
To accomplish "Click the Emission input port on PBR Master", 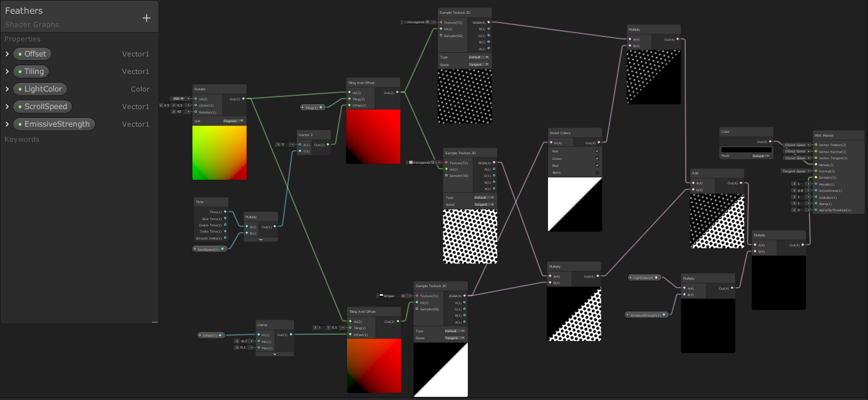I will point(816,177).
